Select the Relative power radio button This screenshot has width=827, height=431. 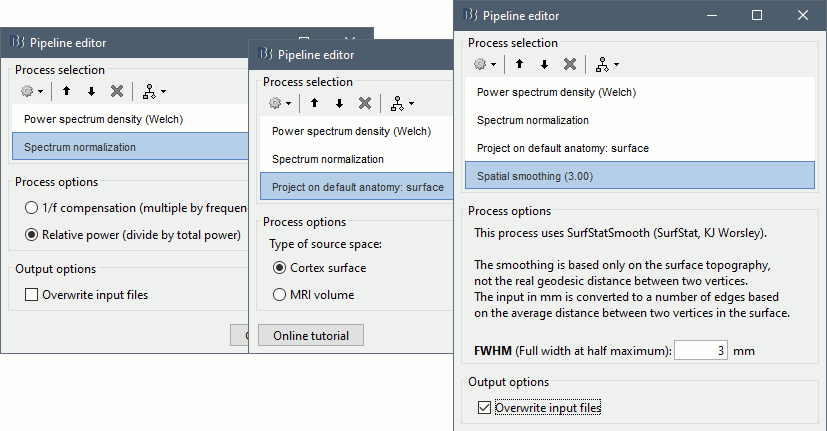tap(33, 235)
